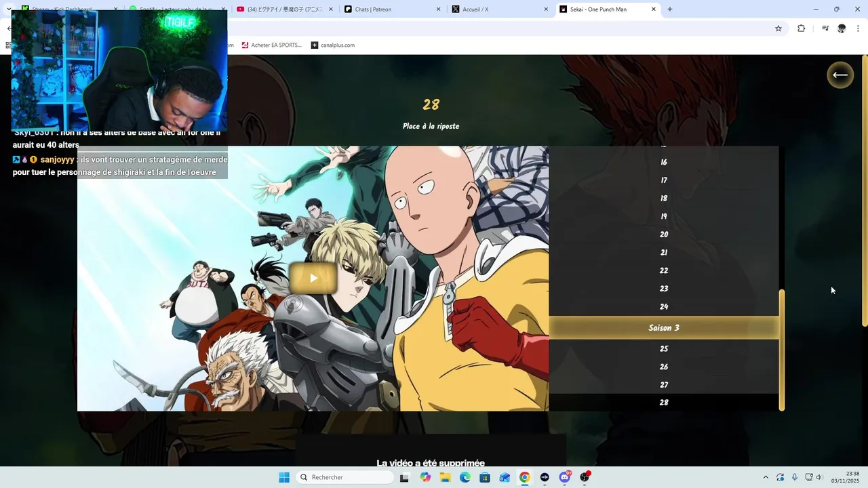The height and width of the screenshot is (488, 868).
Task: Close the Accueil / X tab
Action: click(546, 9)
